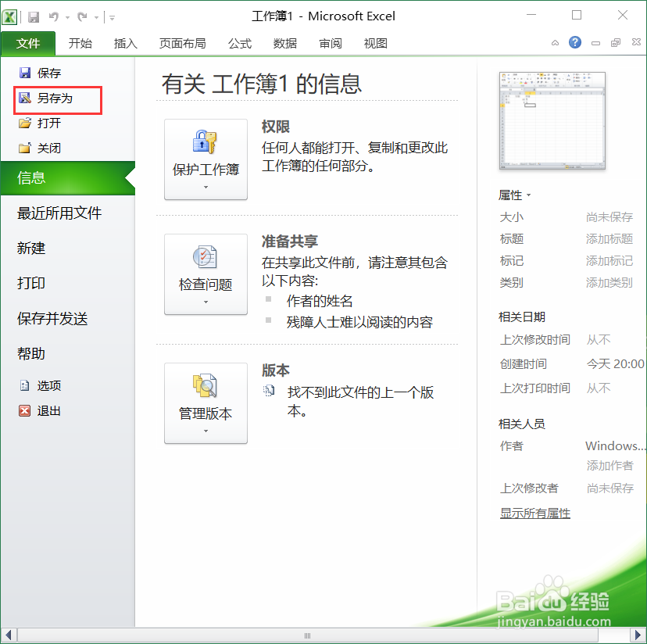The height and width of the screenshot is (644, 647).
Task: Switch to the 审阅 ribbon tab
Action: tap(330, 43)
